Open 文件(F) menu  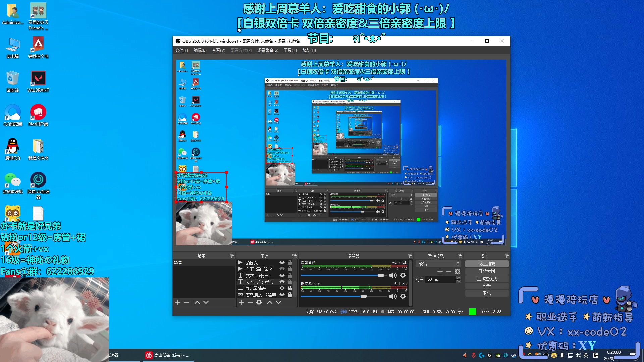click(181, 50)
